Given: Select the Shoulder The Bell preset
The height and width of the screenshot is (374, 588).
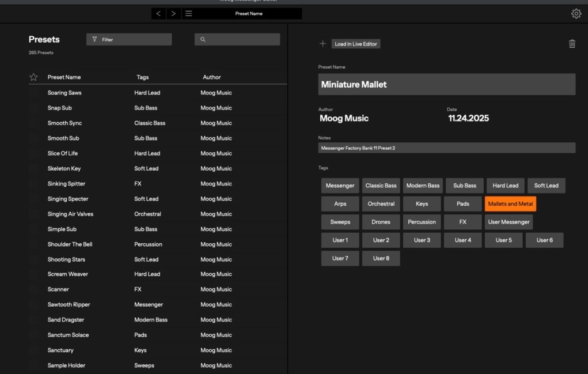Looking at the screenshot, I should pyautogui.click(x=70, y=244).
